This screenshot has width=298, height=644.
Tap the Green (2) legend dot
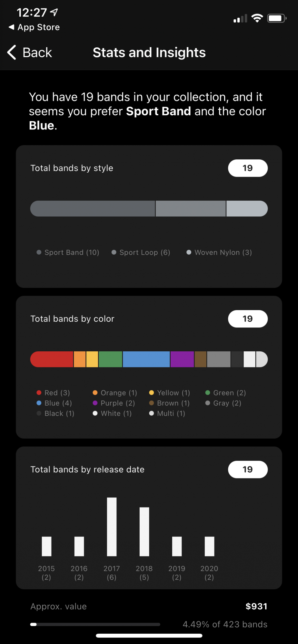point(208,393)
